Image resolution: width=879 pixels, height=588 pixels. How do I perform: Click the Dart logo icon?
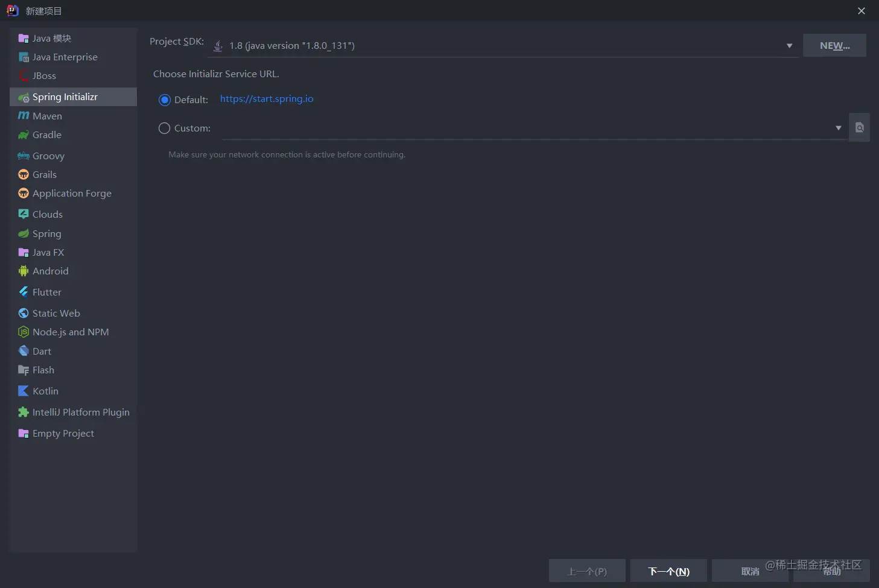24,351
